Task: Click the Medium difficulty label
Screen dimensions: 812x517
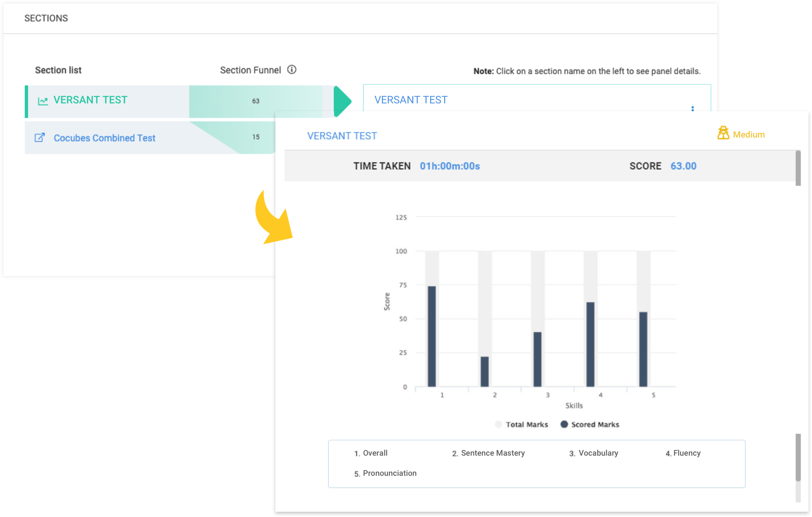Action: point(749,135)
